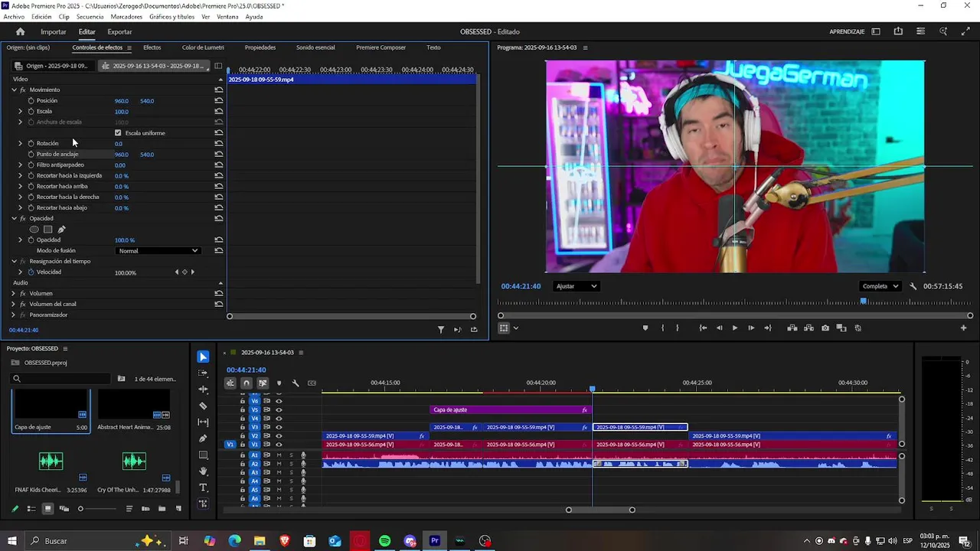The image size is (980, 551).
Task: Select the Hand tool
Action: (203, 471)
